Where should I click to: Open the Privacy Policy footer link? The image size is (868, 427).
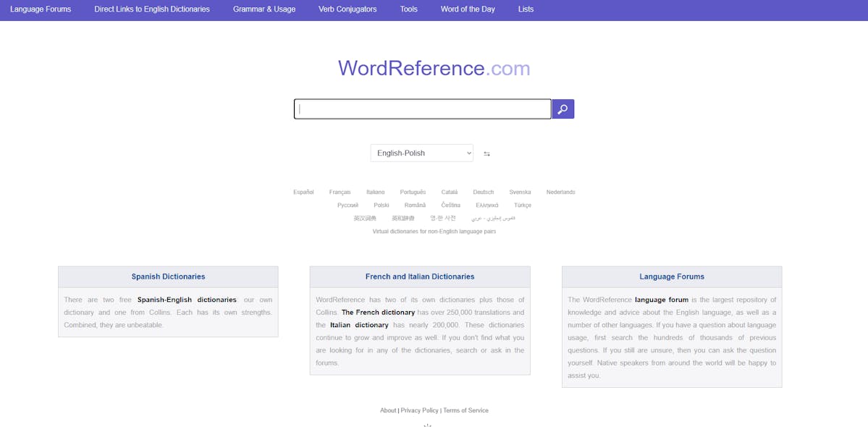point(420,410)
